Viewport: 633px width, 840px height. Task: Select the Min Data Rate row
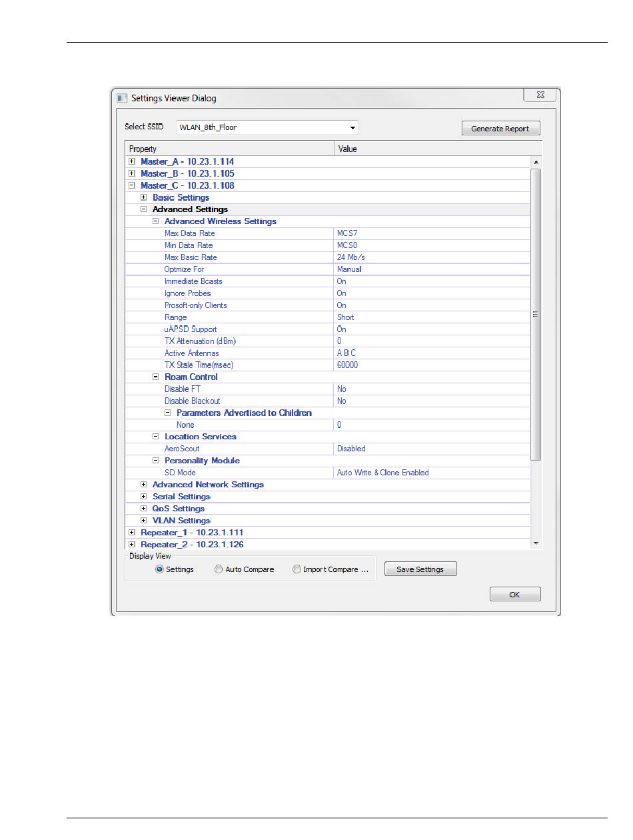pyautogui.click(x=328, y=245)
